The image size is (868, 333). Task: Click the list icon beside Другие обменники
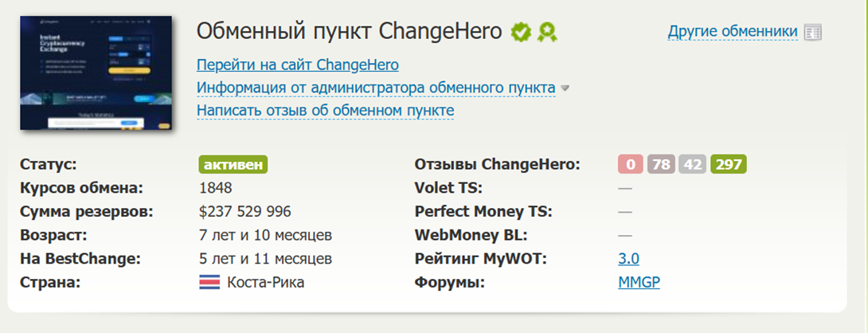(x=812, y=32)
